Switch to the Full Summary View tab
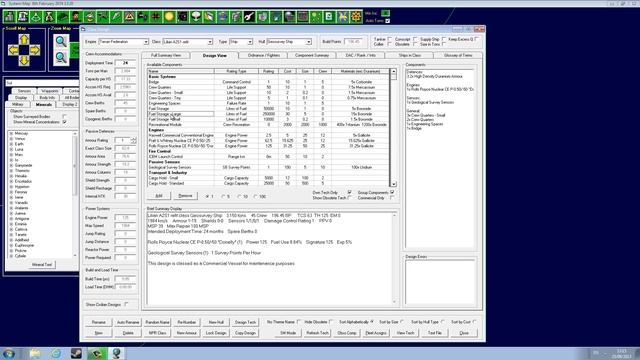640x360 pixels. tap(166, 55)
